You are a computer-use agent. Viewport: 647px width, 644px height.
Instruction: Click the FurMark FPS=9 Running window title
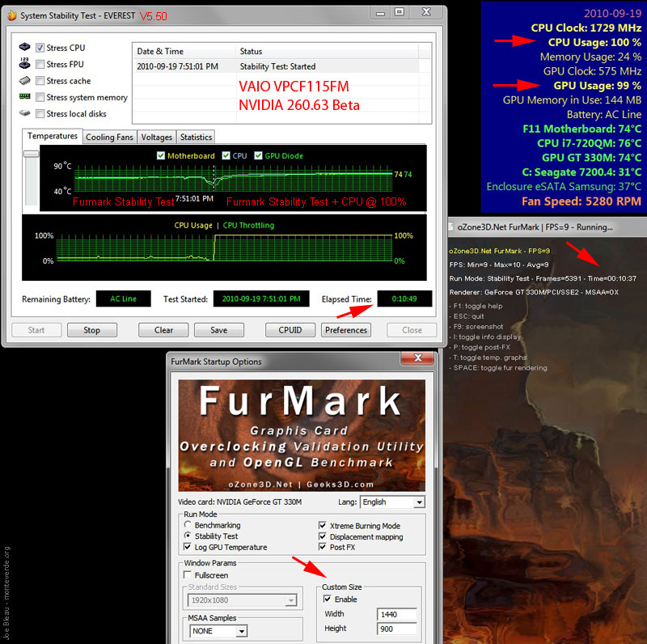[535, 227]
